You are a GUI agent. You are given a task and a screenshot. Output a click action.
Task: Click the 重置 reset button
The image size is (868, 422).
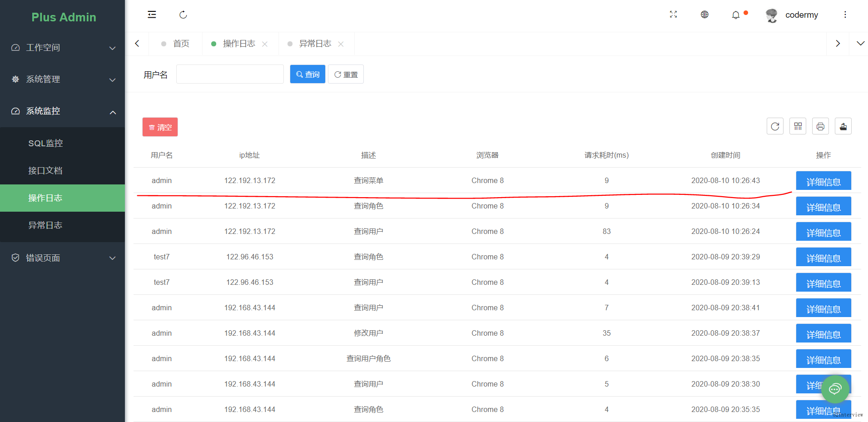coord(346,74)
